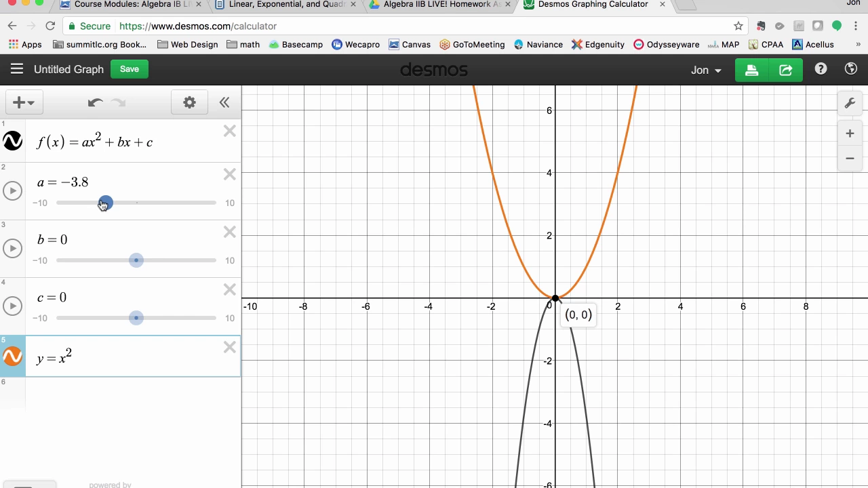Click the redo arrow
This screenshot has height=488, width=868.
119,102
